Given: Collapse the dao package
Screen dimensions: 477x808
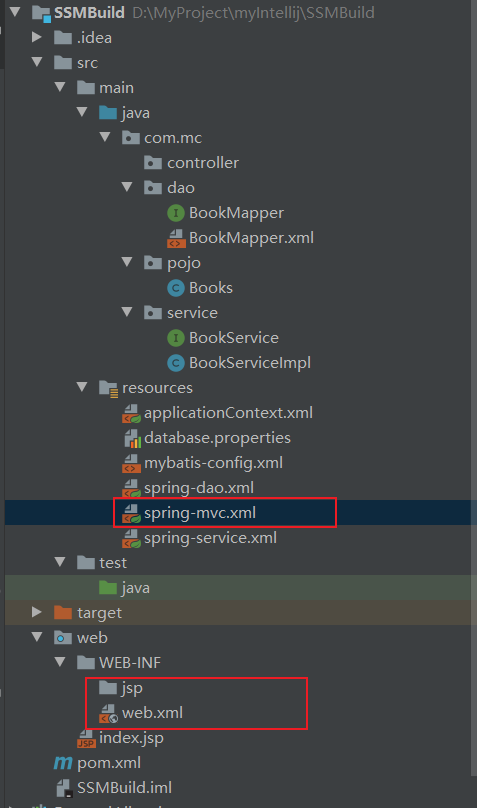Looking at the screenshot, I should (x=127, y=187).
